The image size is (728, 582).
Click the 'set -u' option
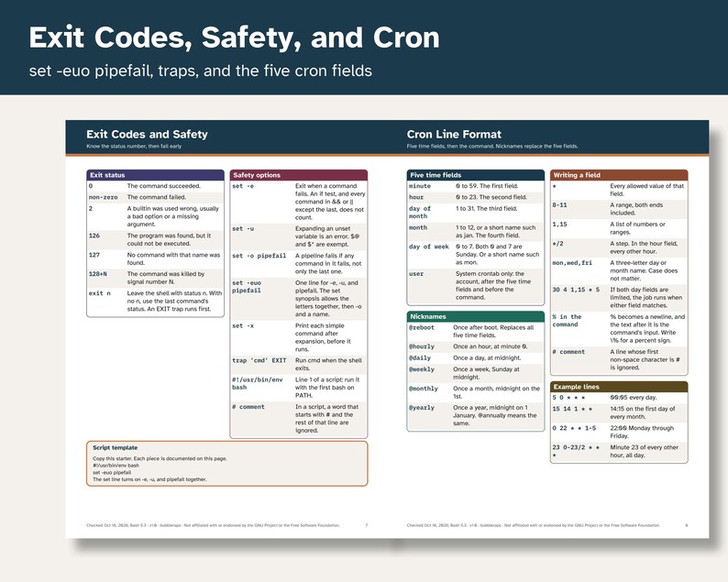(x=243, y=229)
